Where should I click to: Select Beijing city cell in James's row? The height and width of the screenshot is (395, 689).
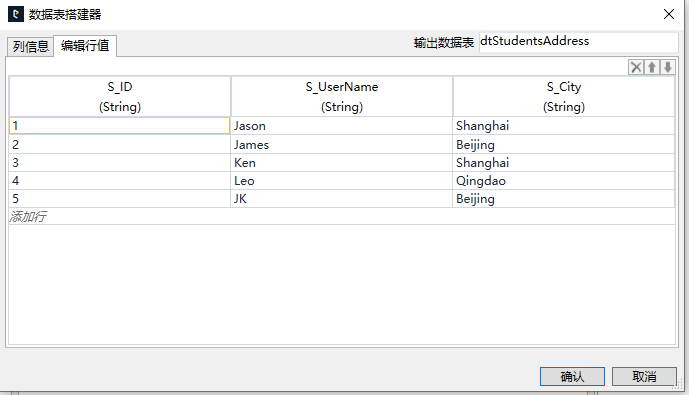click(x=564, y=145)
